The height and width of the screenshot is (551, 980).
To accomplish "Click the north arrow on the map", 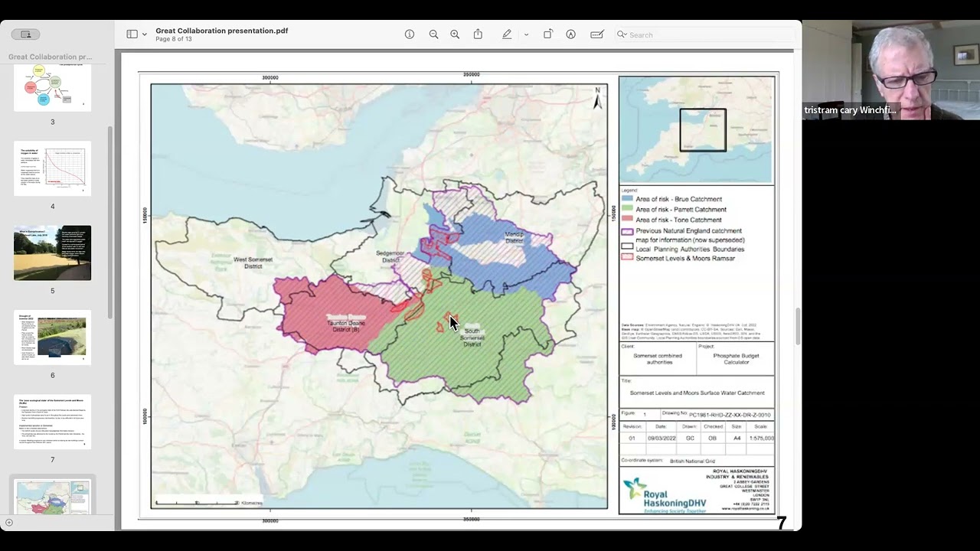I will click(597, 97).
